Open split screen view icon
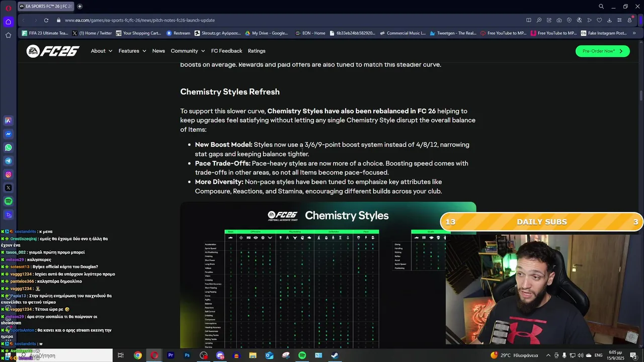Image resolution: width=644 pixels, height=362 pixels. (529, 20)
